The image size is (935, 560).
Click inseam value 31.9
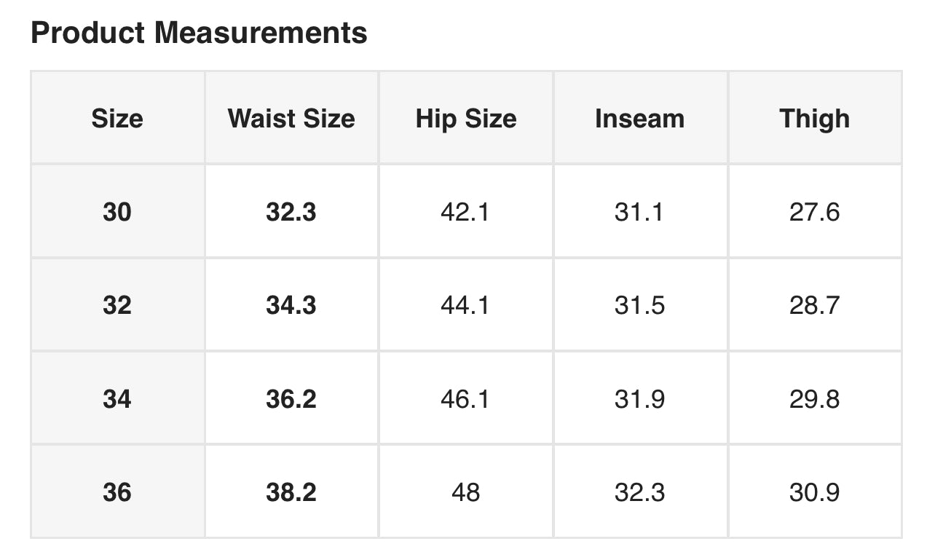click(640, 399)
